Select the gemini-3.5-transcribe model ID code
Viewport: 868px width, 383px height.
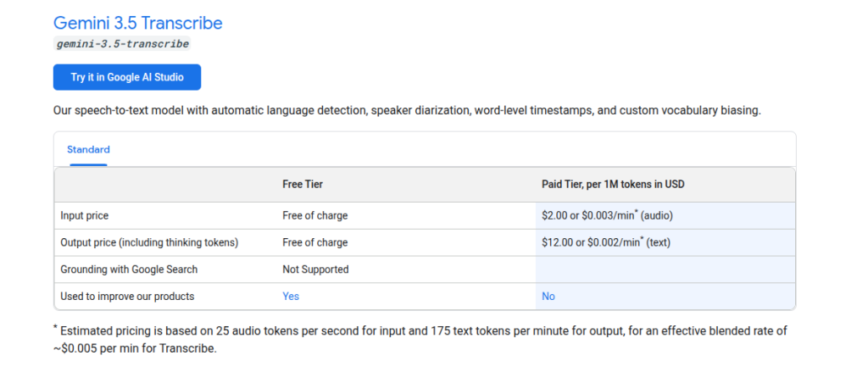point(122,44)
